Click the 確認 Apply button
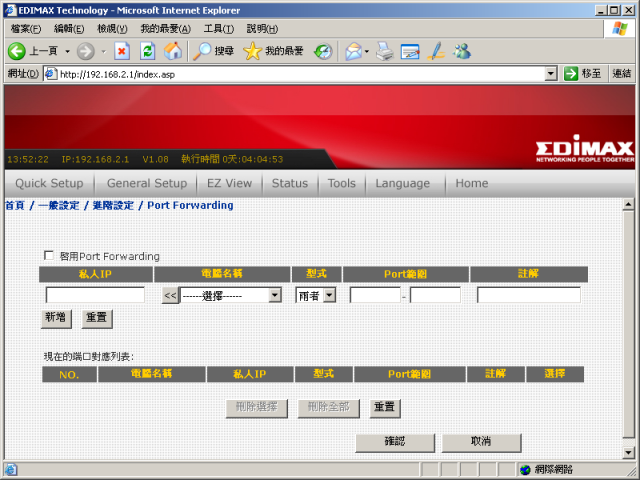Screen dimensions: 640x480 (x=395, y=442)
